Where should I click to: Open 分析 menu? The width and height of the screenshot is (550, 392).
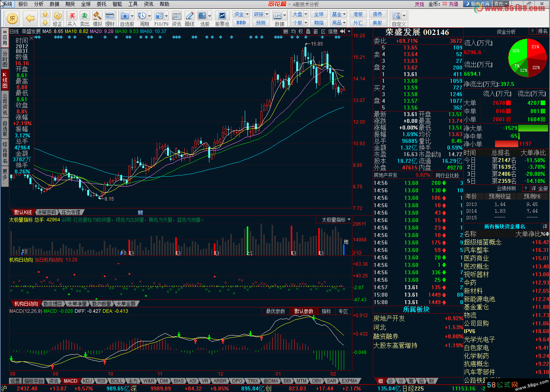tap(39, 4)
